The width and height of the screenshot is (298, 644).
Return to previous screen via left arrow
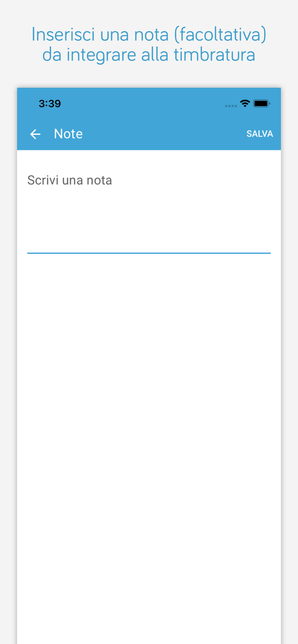pyautogui.click(x=35, y=134)
